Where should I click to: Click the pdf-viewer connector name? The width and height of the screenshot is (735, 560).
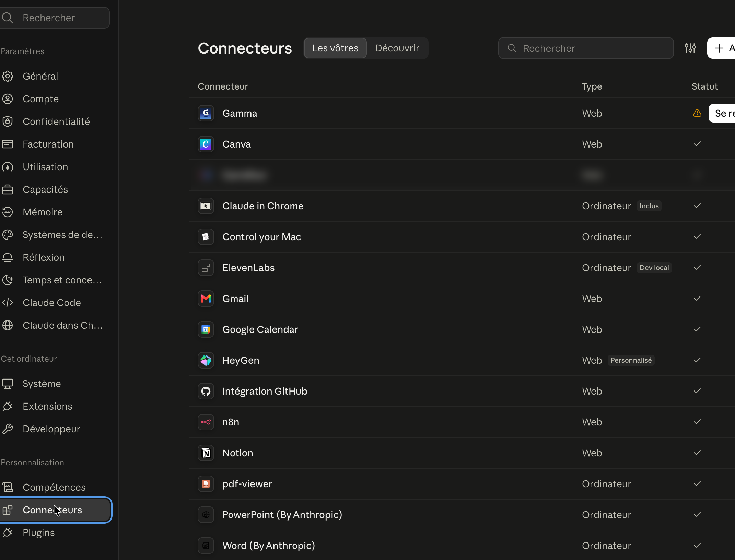click(247, 484)
